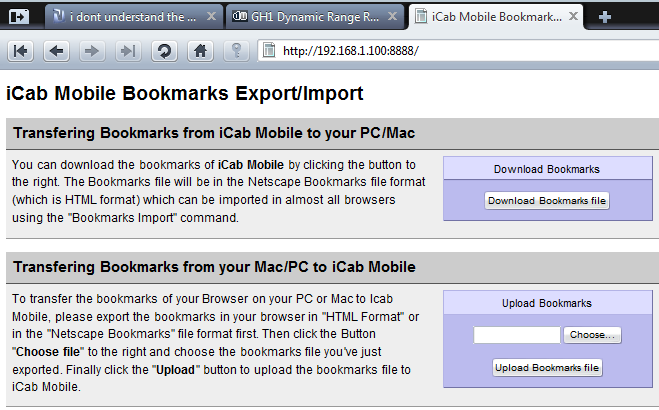Click the panel toggle icon left of tabs

coord(19,17)
